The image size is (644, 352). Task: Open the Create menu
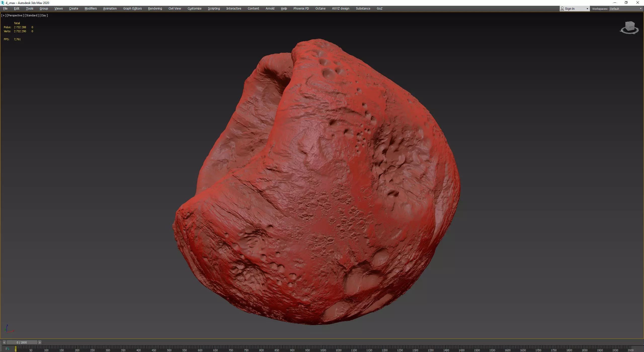tap(73, 9)
